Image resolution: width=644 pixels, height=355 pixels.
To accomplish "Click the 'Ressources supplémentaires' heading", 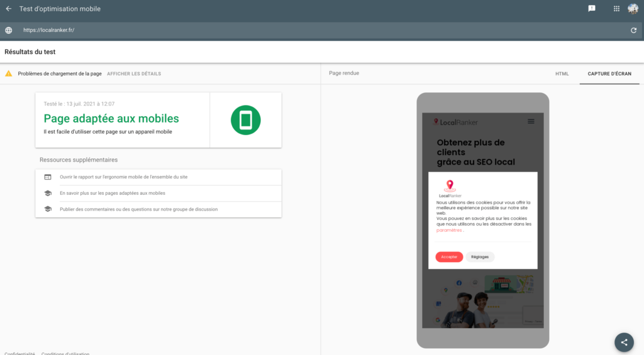I will (x=79, y=160).
